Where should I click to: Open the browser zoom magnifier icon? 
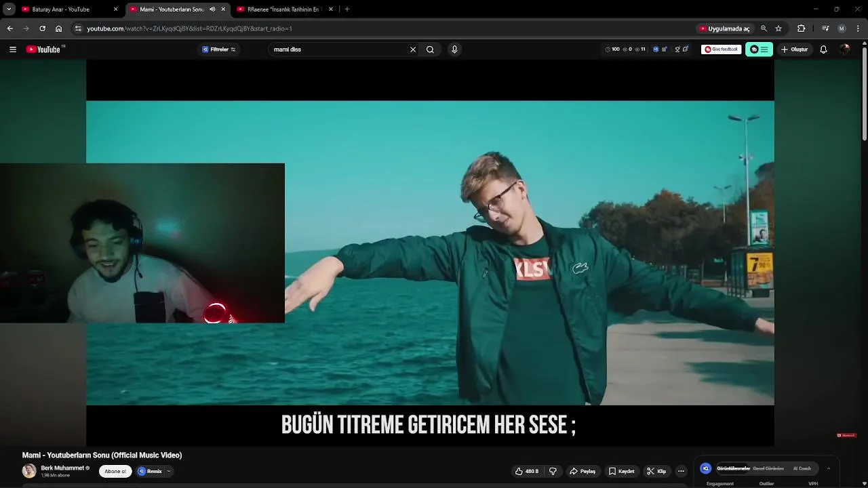pyautogui.click(x=764, y=28)
